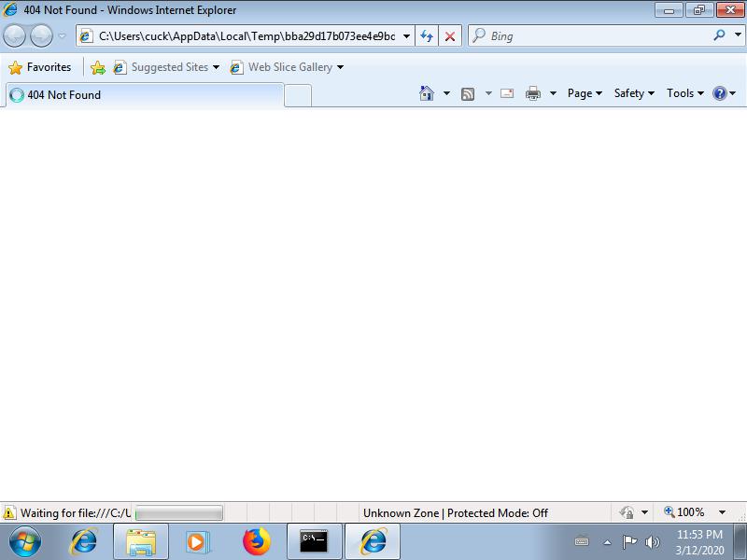This screenshot has height=560, width=747.
Task: Click the status bar warning icon
Action: [x=9, y=513]
